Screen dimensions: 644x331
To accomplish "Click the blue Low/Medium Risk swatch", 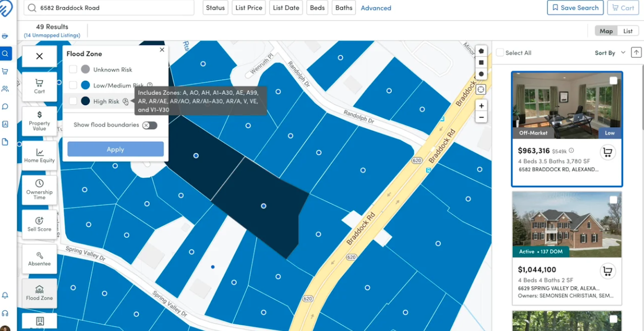I will coord(85,85).
